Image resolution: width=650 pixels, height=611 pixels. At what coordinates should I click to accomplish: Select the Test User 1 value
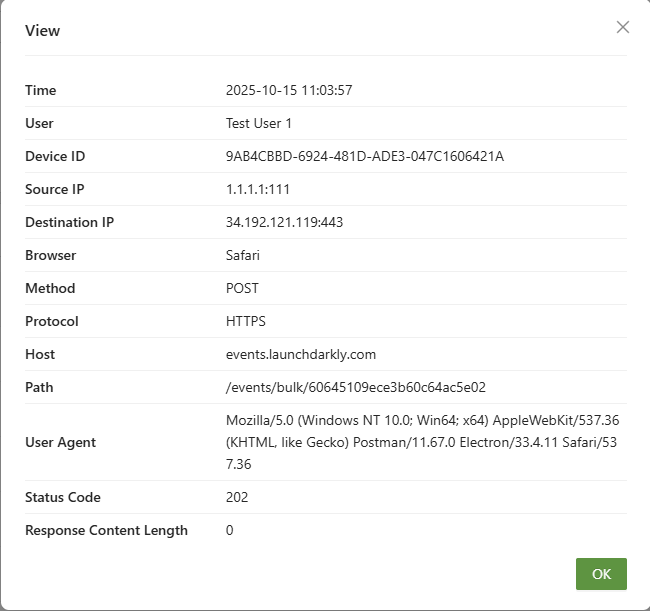[x=259, y=123]
